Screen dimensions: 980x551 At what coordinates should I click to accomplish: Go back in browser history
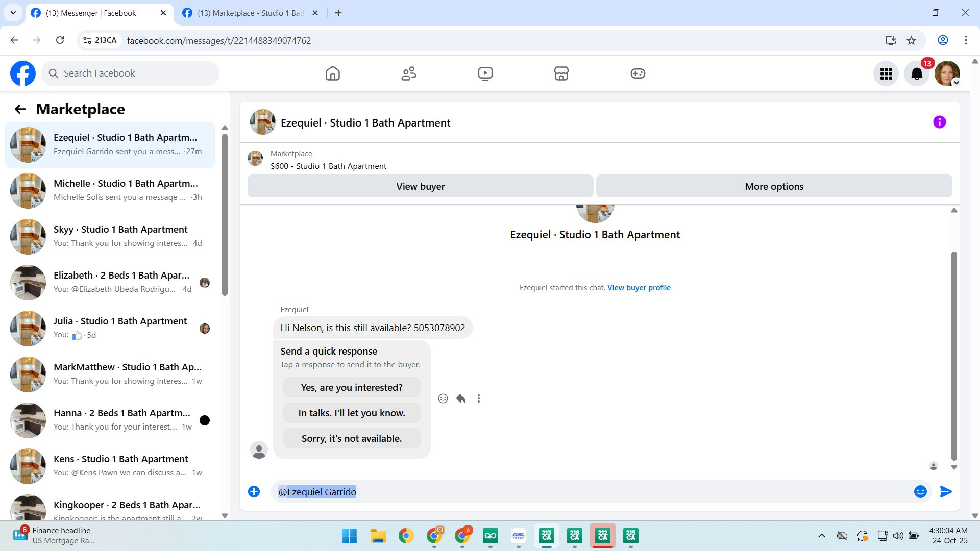point(14,40)
